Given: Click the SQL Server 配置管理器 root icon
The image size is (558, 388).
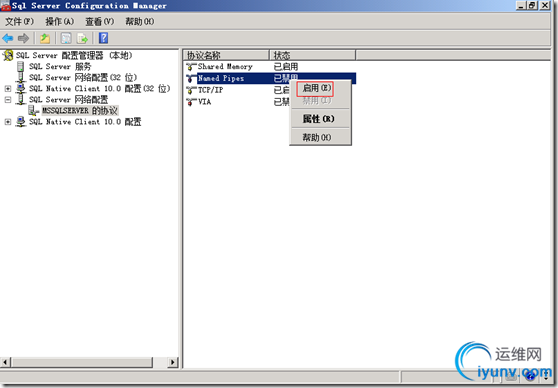Looking at the screenshot, I should (8, 56).
